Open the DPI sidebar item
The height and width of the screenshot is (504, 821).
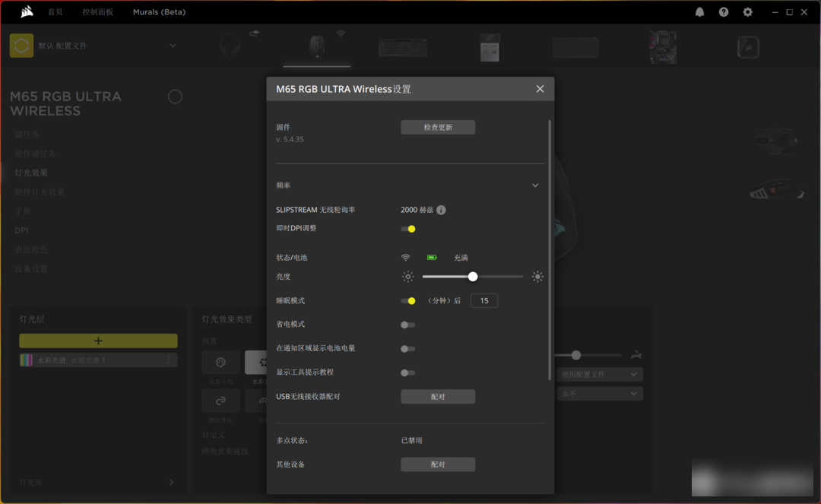[x=21, y=230]
